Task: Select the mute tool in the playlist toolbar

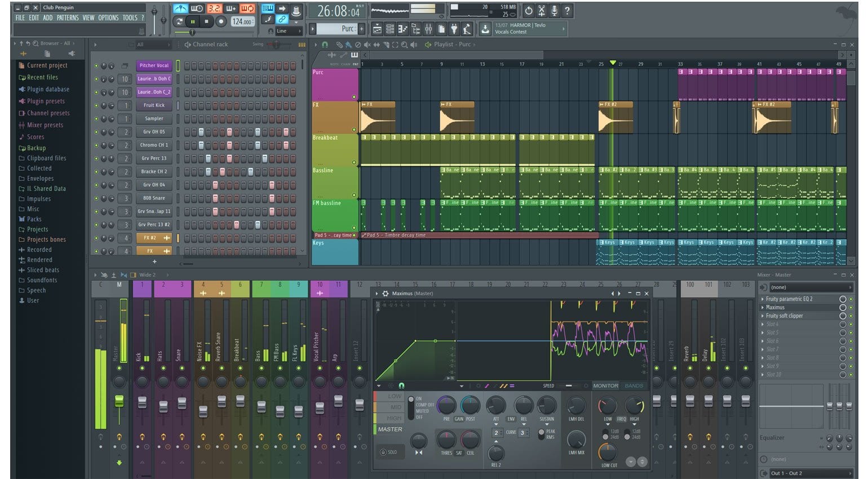Action: (368, 45)
